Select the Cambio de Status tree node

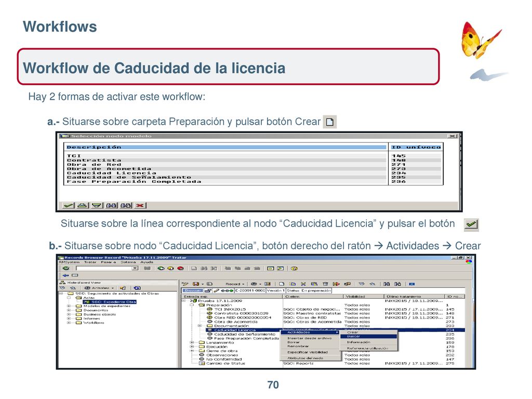225,363
